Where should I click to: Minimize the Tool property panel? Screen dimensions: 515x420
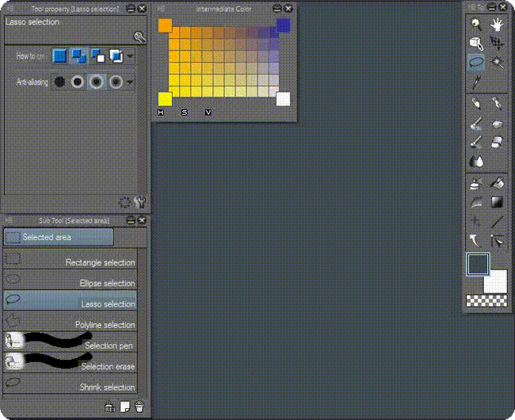[x=131, y=9]
